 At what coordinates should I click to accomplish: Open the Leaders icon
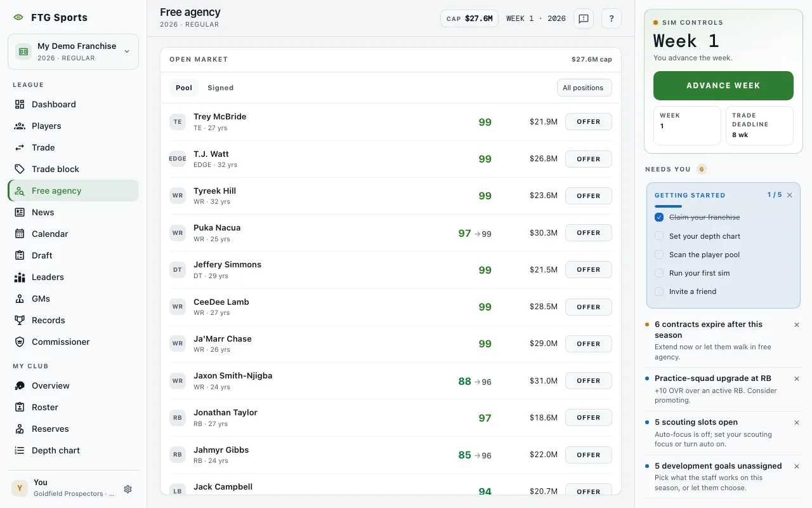pos(20,277)
